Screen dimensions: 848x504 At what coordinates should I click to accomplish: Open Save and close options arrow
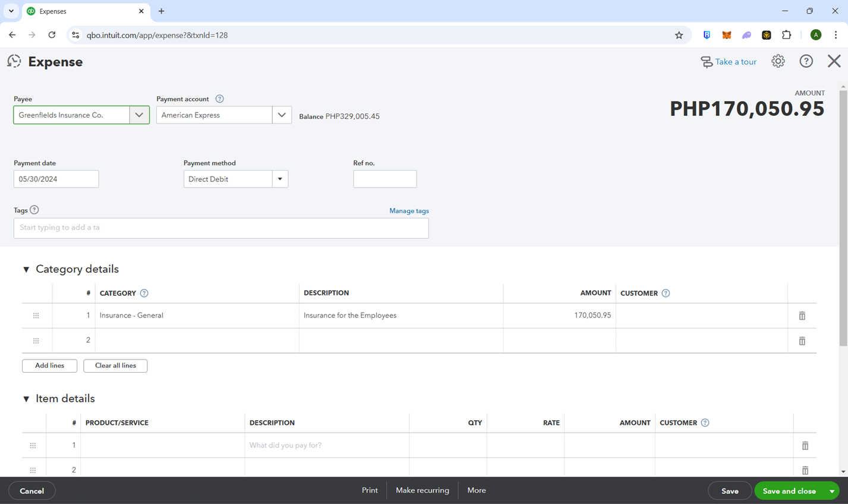[x=832, y=491]
